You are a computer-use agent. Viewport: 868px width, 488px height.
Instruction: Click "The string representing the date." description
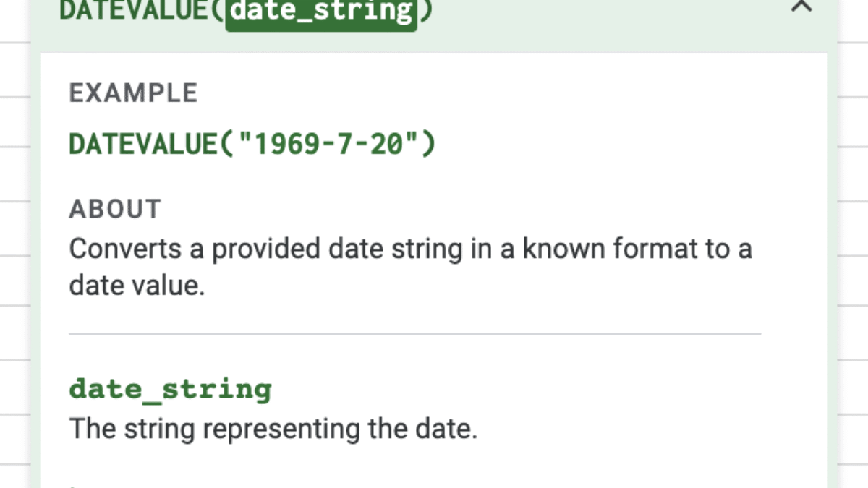(273, 429)
